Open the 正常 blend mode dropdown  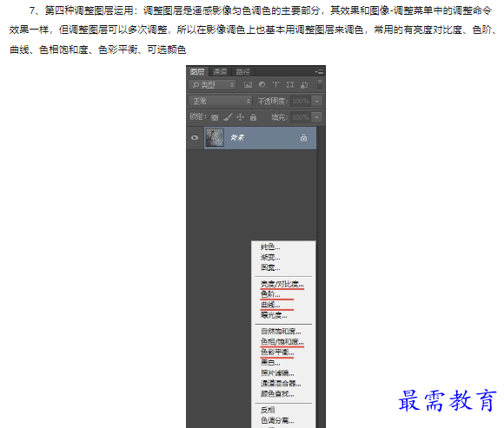tap(221, 102)
